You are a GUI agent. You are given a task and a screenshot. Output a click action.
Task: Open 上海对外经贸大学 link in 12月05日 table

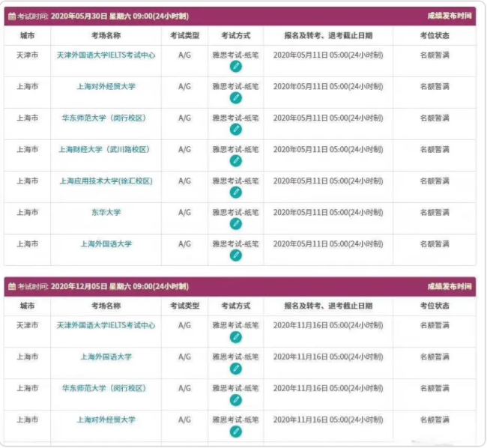tap(106, 420)
